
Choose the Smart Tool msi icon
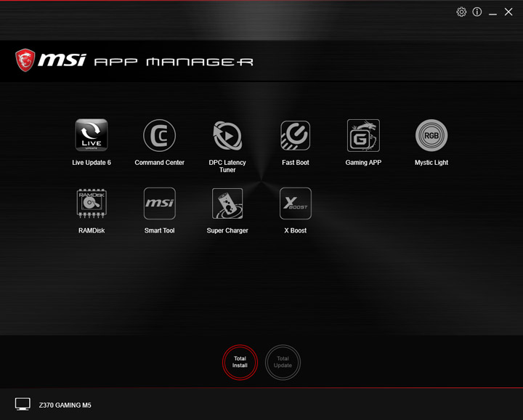click(x=159, y=203)
